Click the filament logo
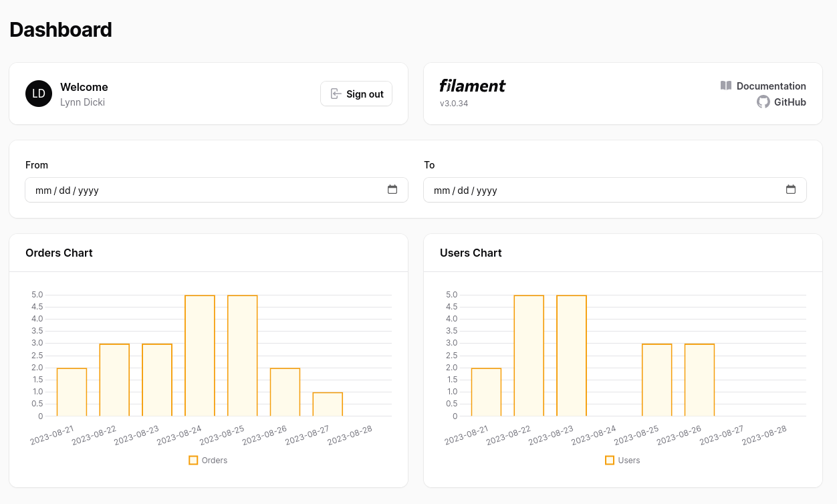 point(472,86)
